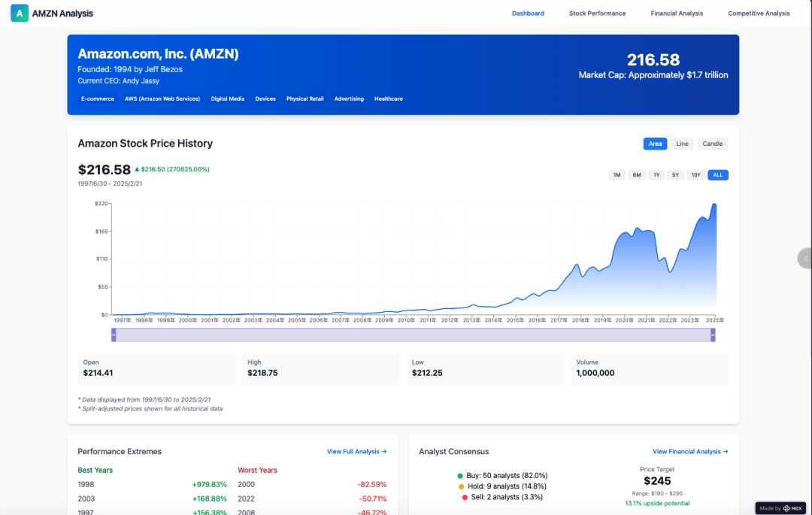Click the 2000 worst year -82.59% row
The width and height of the screenshot is (812, 515).
coord(312,484)
